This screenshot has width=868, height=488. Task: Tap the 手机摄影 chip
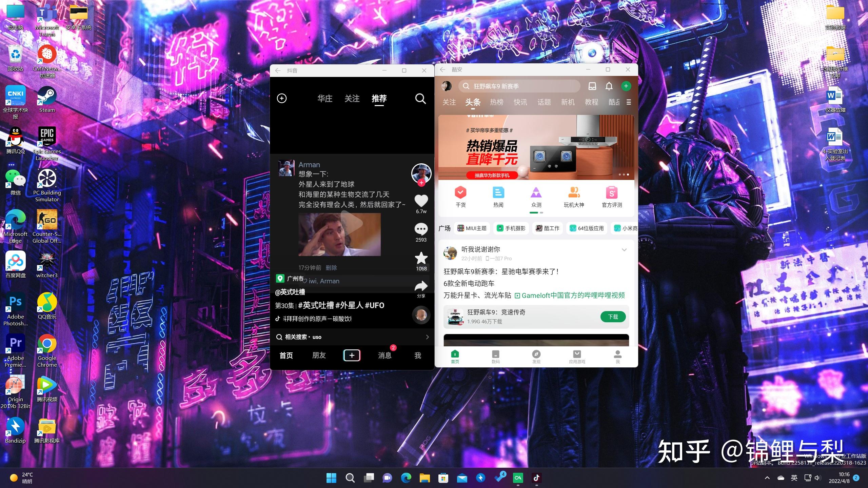coord(511,228)
